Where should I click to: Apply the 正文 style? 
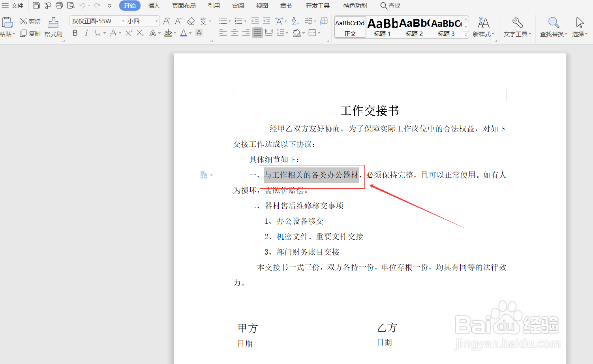(350, 27)
